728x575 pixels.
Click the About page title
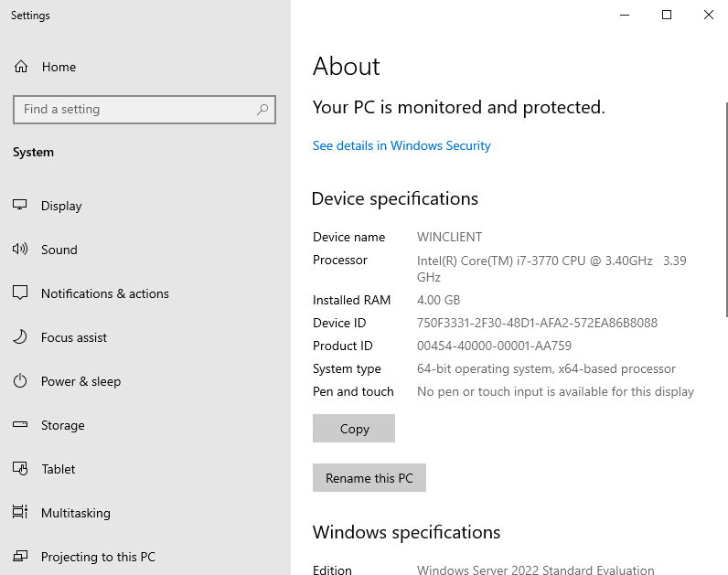(347, 66)
